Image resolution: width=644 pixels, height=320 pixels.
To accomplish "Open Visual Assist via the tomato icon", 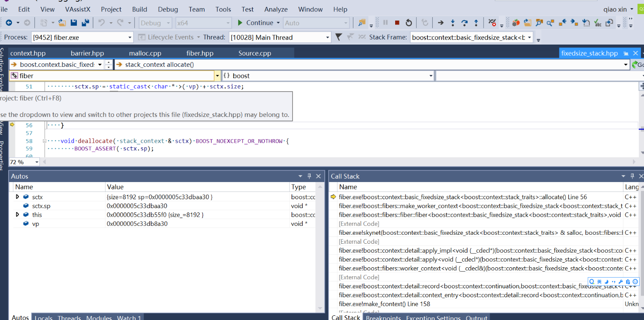I will point(517,23).
